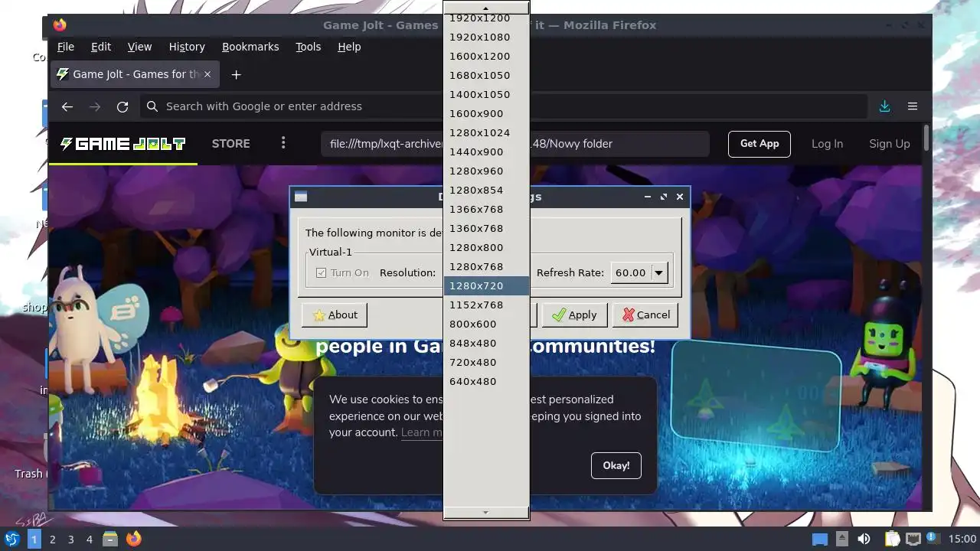This screenshot has height=551, width=980.
Task: Switch to virtual desktop 3
Action: (70, 539)
